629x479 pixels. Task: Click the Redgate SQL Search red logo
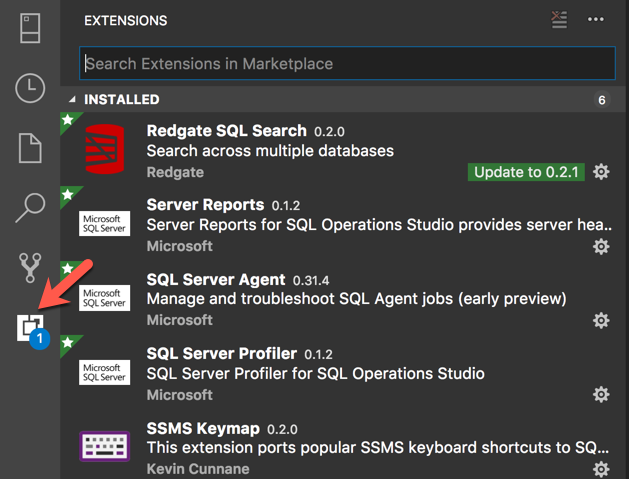[x=105, y=149]
